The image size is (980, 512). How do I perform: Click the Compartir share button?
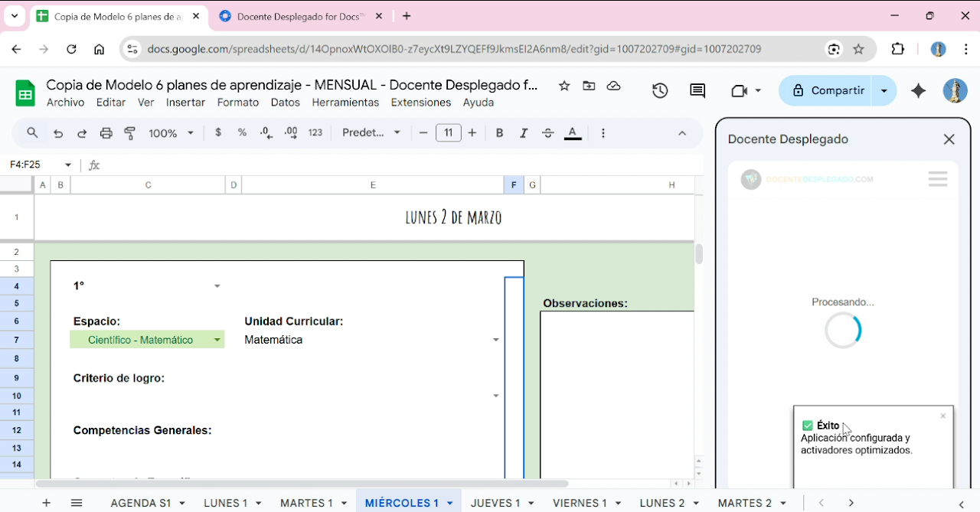point(825,90)
